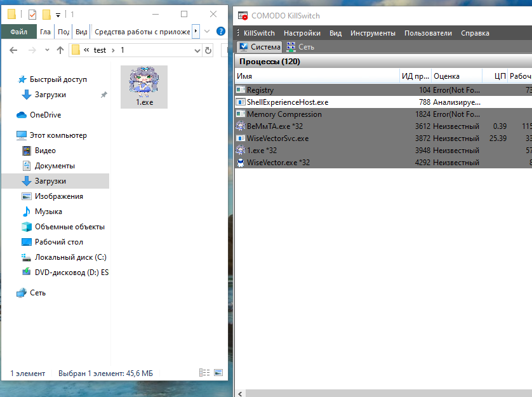The height and width of the screenshot is (397, 532).
Task: Switch Explorer to large icons view
Action: pos(218,373)
